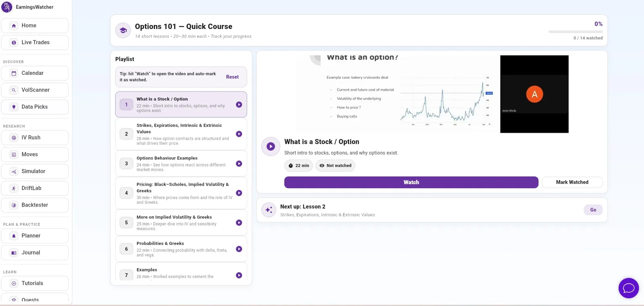
Task: Click the large play icon beside lesson title
Action: coord(271,147)
